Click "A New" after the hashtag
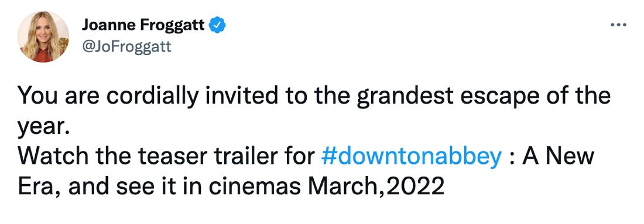This screenshot has height=224, width=644. (558, 156)
